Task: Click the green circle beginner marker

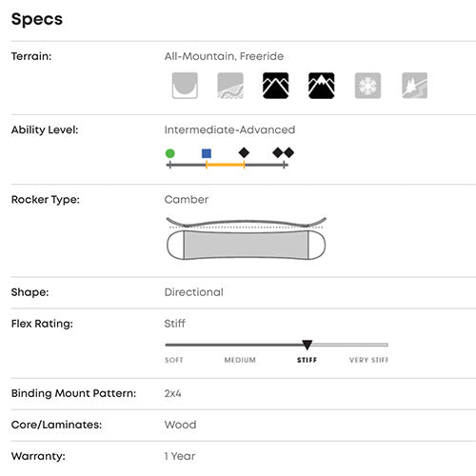Action: [170, 153]
